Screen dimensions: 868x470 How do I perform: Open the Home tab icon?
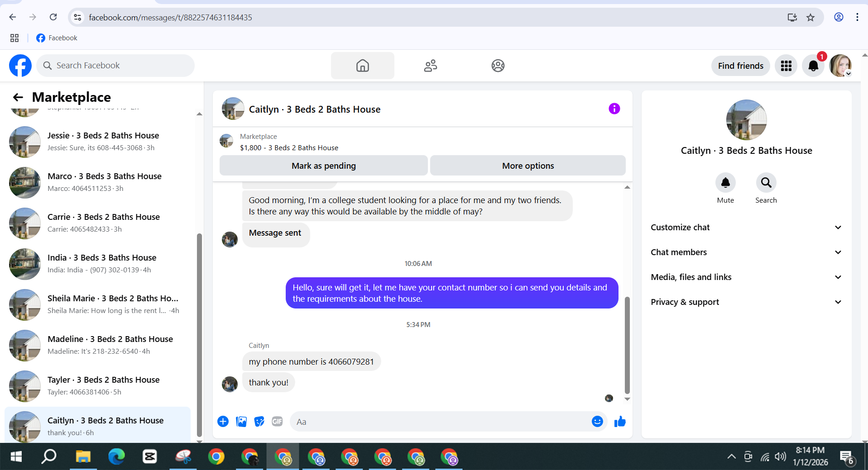tap(362, 66)
